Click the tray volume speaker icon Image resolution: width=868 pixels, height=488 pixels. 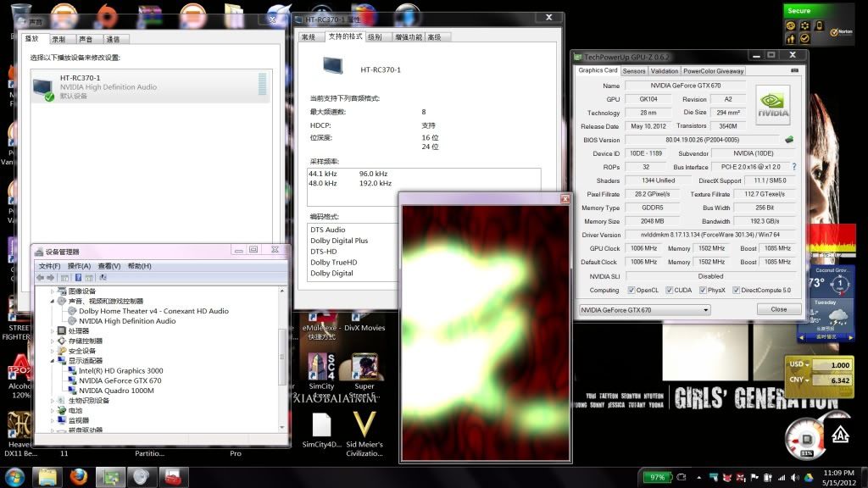click(x=795, y=478)
